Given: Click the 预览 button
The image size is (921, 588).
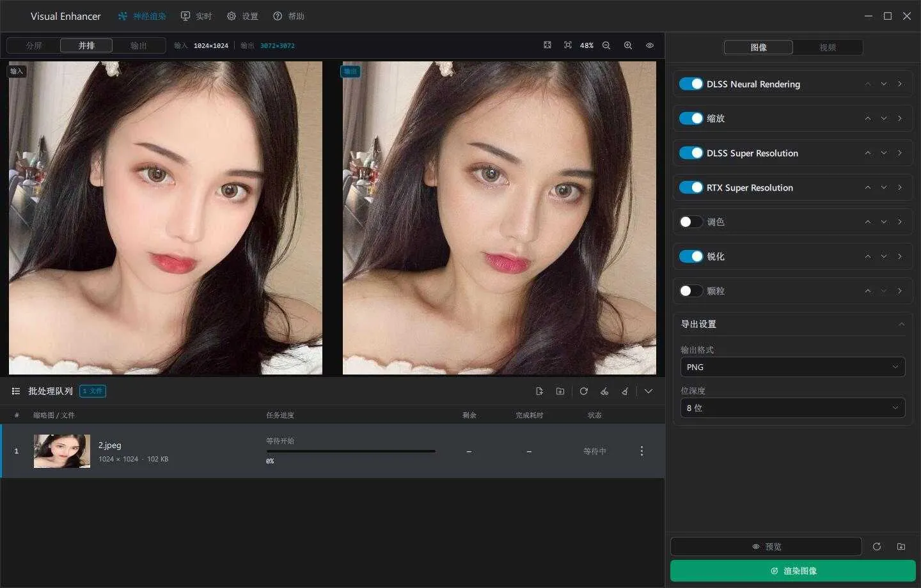Looking at the screenshot, I should tap(766, 546).
